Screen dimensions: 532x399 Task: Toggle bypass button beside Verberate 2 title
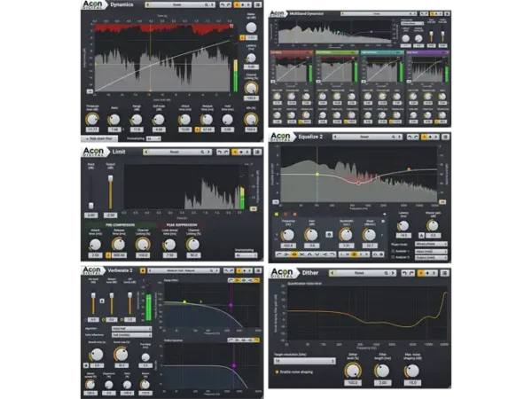click(143, 270)
